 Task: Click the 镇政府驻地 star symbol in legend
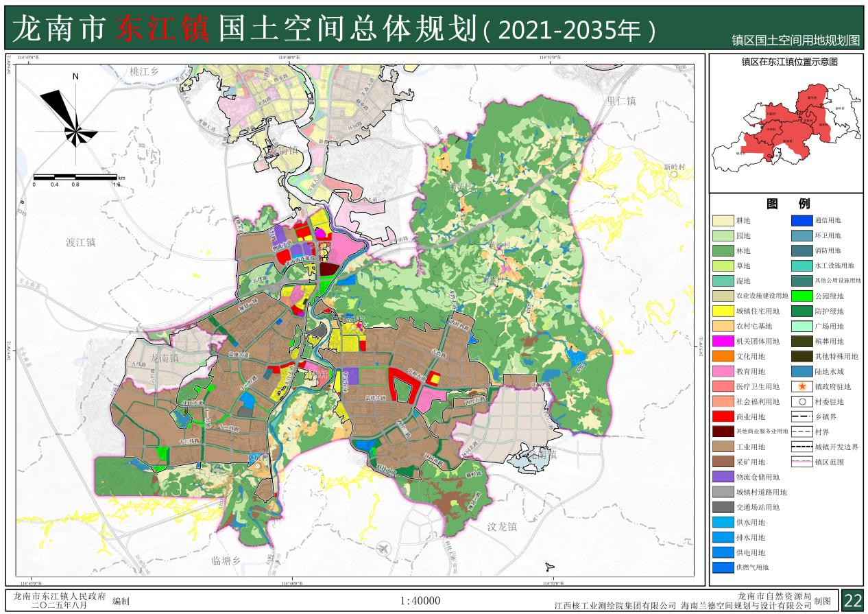click(799, 387)
